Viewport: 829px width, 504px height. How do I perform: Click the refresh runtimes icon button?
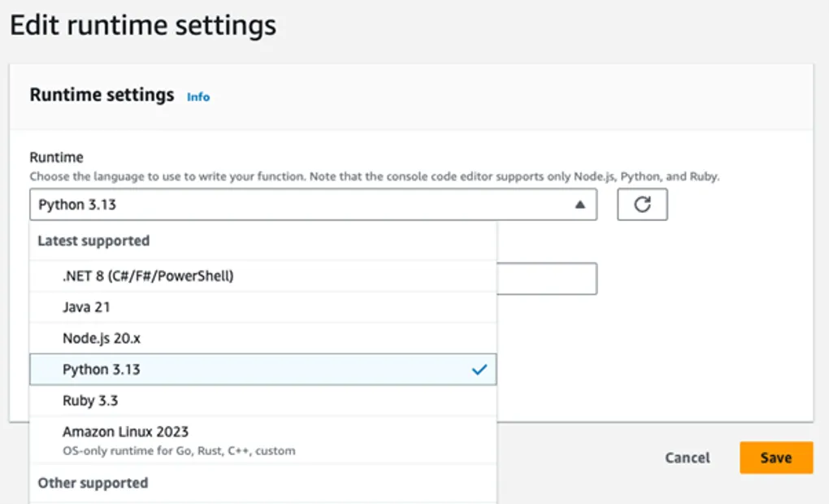[x=642, y=205]
